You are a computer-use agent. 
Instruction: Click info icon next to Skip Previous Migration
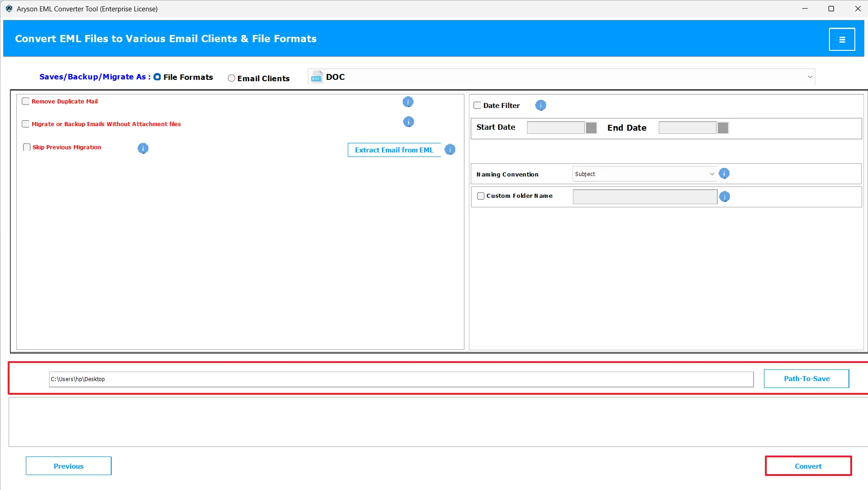pyautogui.click(x=143, y=148)
